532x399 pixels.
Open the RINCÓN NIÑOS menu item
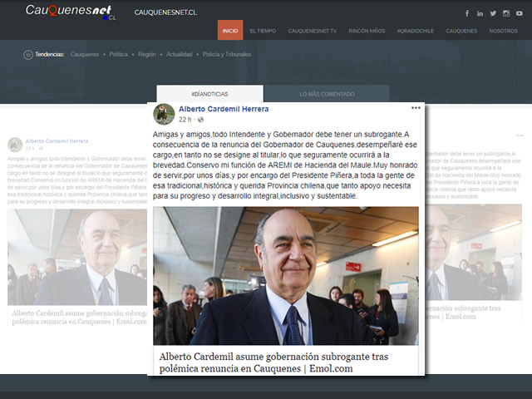coord(367,31)
